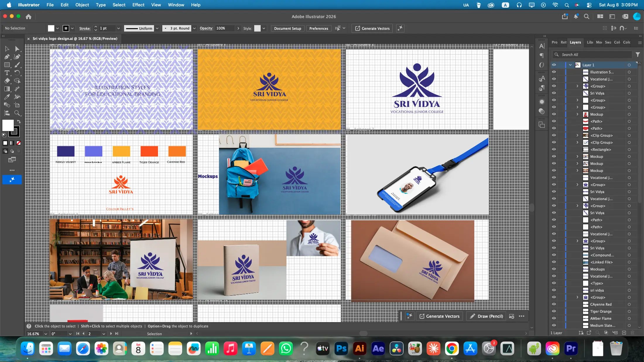The height and width of the screenshot is (362, 644).
Task: Open the Effect menu
Action: coord(138,5)
